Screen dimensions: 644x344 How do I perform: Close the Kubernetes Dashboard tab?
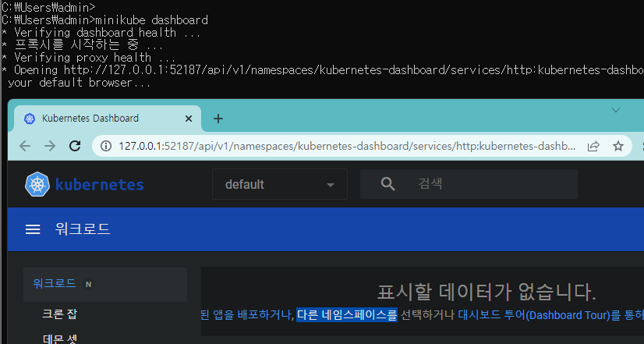coord(189,119)
